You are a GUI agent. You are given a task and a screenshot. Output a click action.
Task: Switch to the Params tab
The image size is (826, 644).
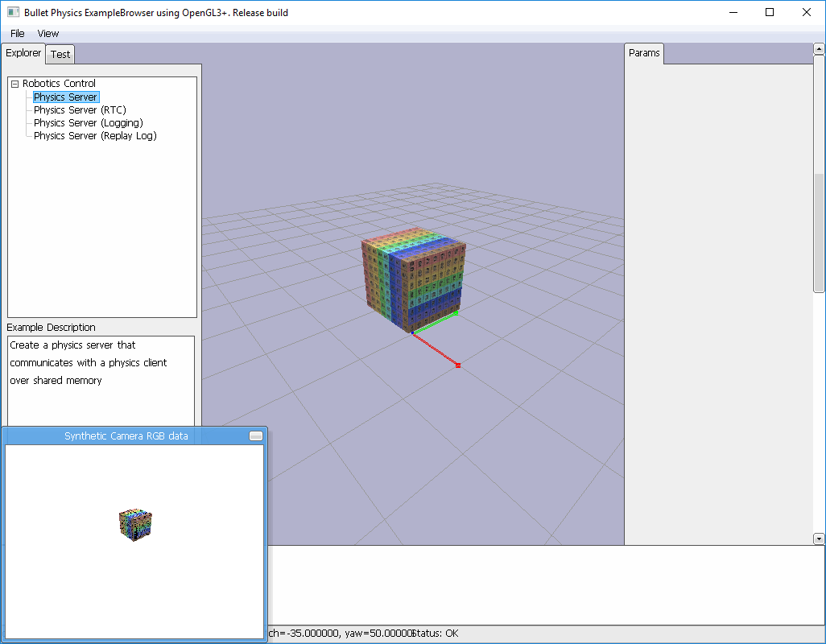click(644, 52)
